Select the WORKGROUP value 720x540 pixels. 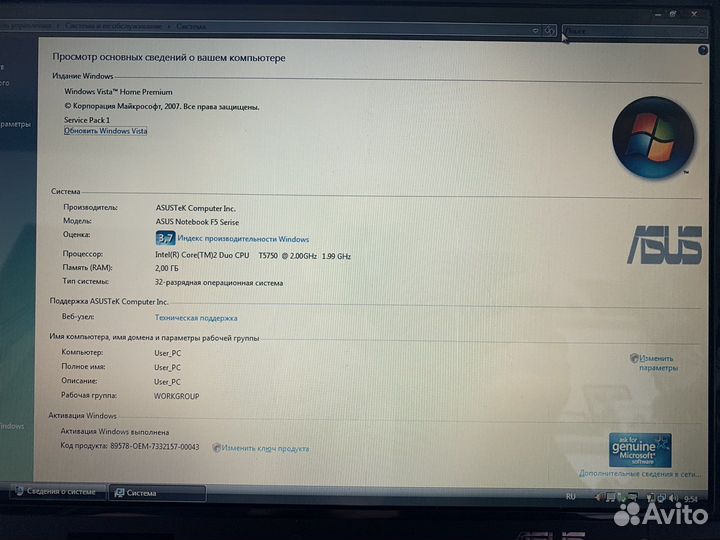pyautogui.click(x=177, y=396)
